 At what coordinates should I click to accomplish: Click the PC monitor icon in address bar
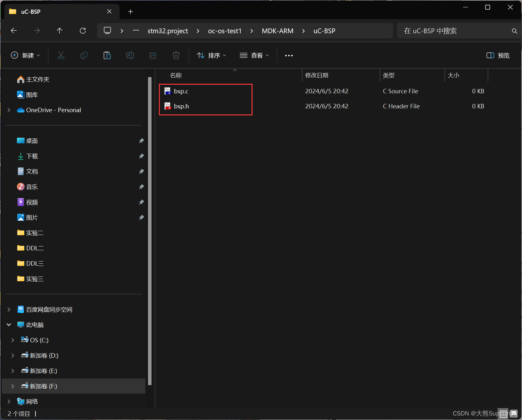pyautogui.click(x=107, y=31)
